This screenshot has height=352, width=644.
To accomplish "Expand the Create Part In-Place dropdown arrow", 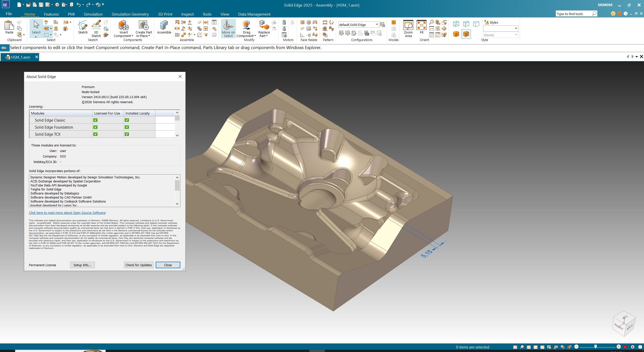I will pyautogui.click(x=149, y=36).
